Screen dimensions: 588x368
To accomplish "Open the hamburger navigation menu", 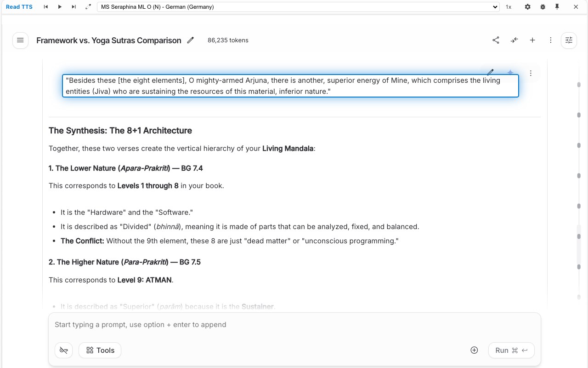I will pyautogui.click(x=20, y=40).
